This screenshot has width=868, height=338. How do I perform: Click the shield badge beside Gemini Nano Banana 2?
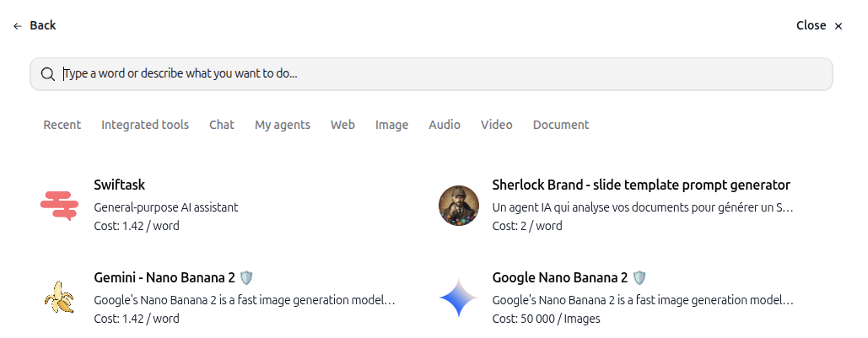coord(246,277)
